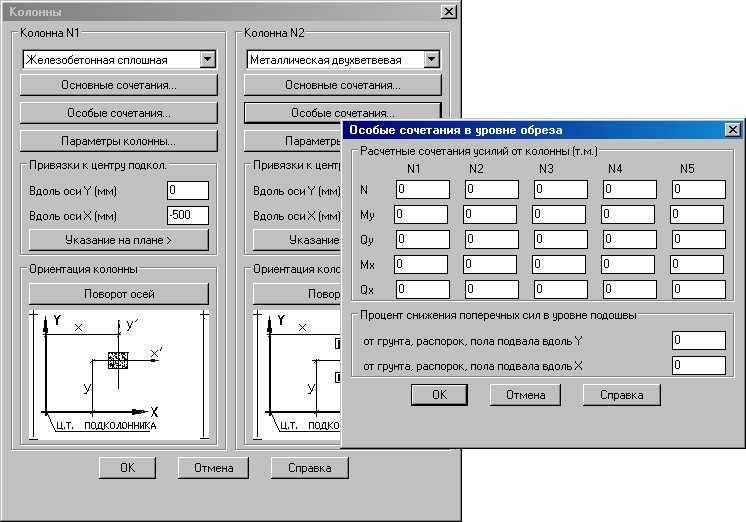Edit the Qx value for combination N1
The width and height of the screenshot is (746, 522).
[x=423, y=289]
